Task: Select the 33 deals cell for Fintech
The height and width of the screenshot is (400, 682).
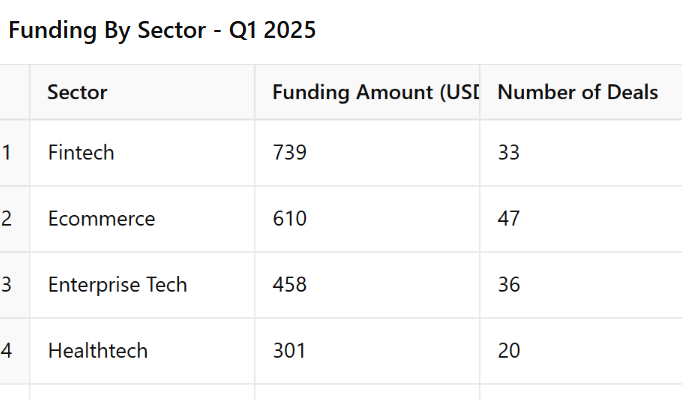Action: point(580,153)
